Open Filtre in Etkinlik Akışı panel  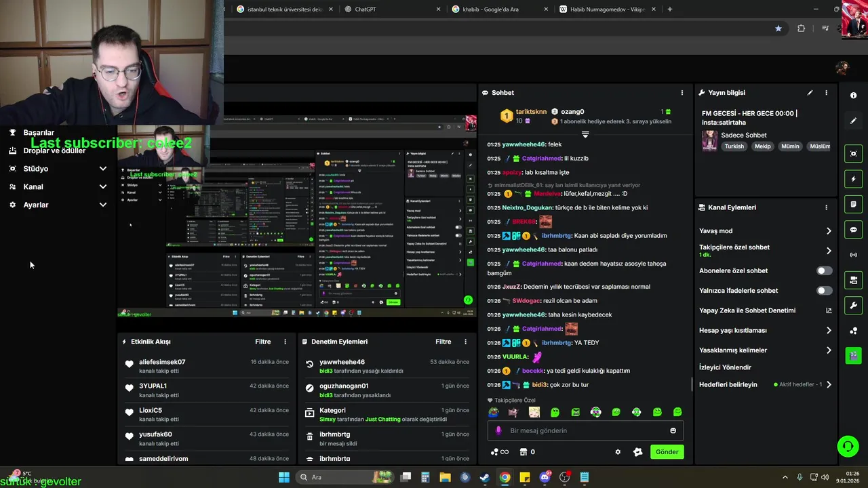(263, 342)
